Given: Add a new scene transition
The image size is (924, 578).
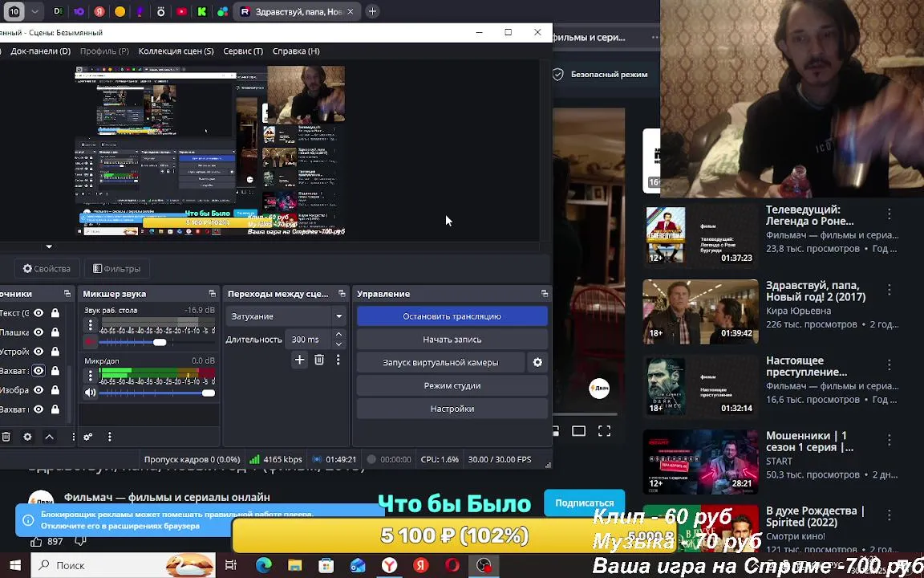Looking at the screenshot, I should click(x=299, y=360).
